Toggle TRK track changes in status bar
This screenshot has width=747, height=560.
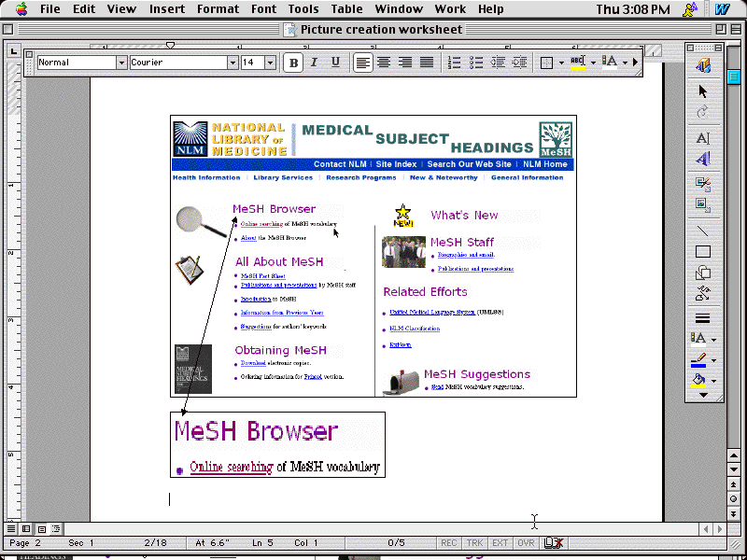point(474,543)
